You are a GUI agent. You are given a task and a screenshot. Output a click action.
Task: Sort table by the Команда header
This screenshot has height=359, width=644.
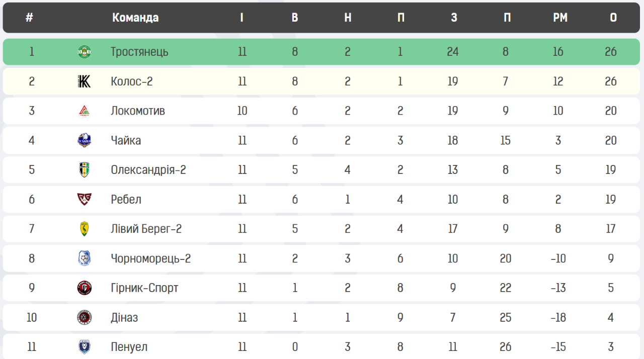click(x=135, y=18)
